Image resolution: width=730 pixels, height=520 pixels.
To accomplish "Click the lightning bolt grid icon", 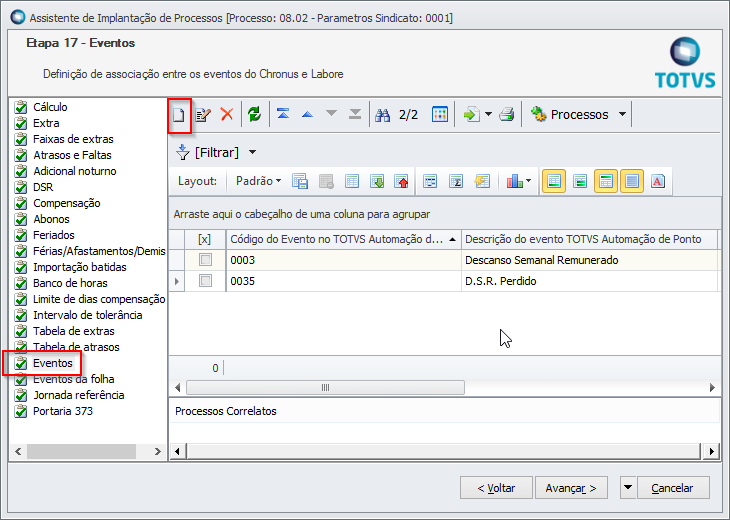I will (x=482, y=181).
